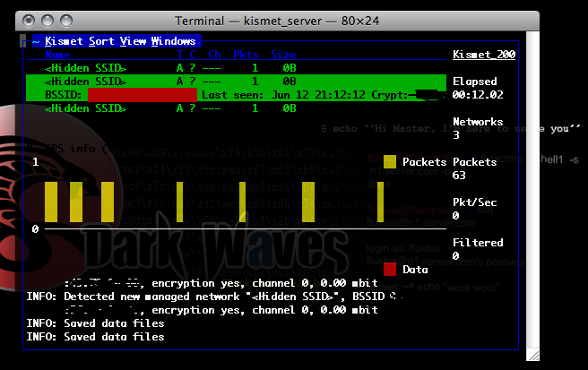Click the yellow Packets legend swatch

tap(390, 161)
